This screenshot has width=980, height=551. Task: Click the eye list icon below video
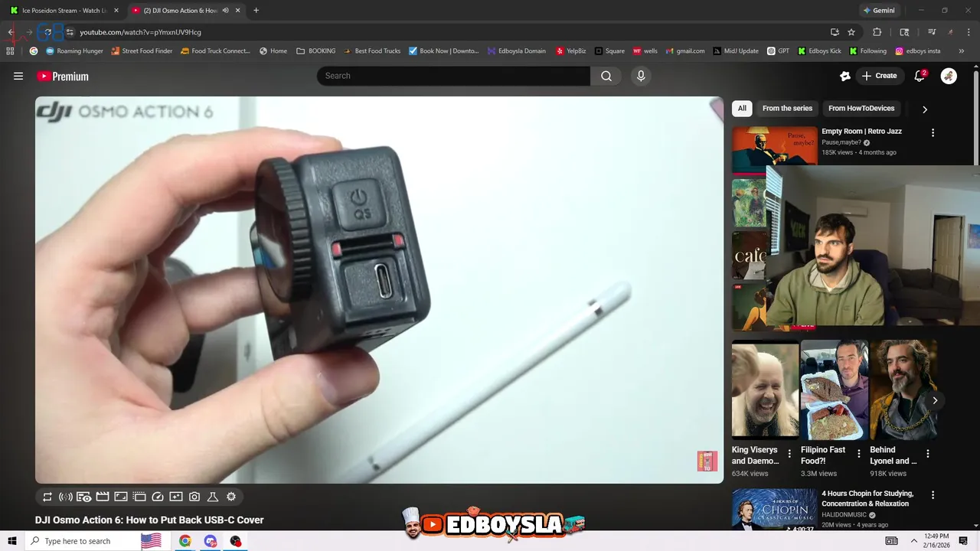[84, 497]
